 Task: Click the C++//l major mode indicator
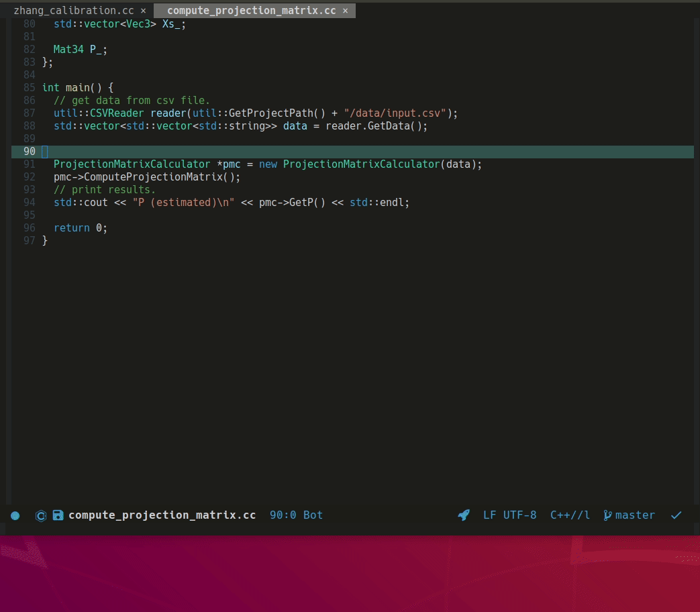click(570, 515)
